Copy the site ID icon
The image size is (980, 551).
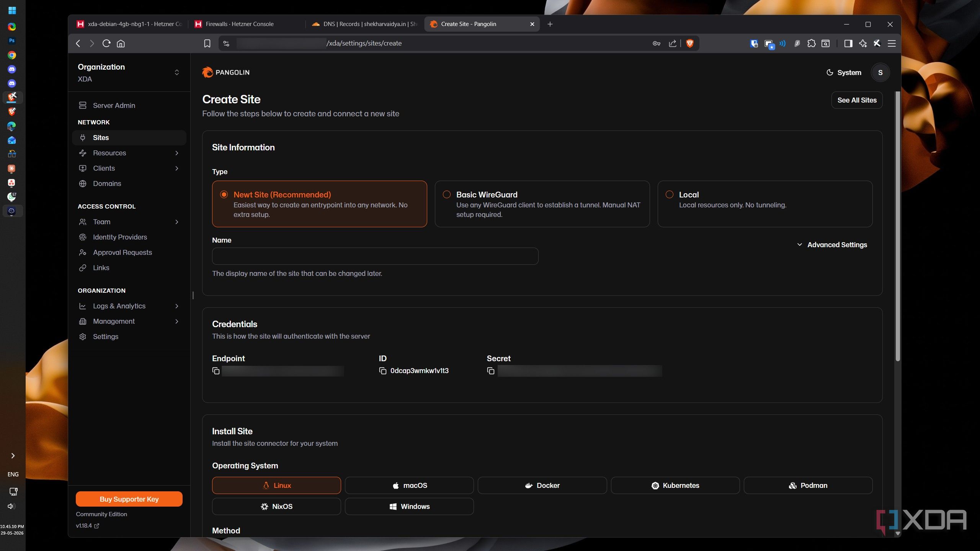(x=382, y=371)
